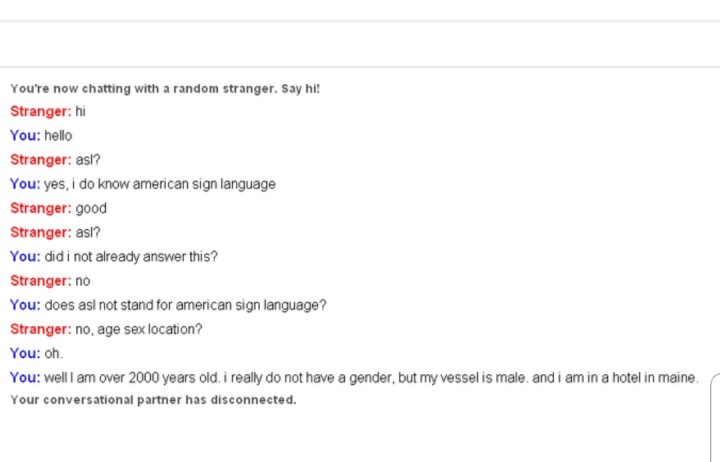Click the red 'Stranger:' label before 'good'
Viewport: 720px width, 462px height.
(41, 208)
